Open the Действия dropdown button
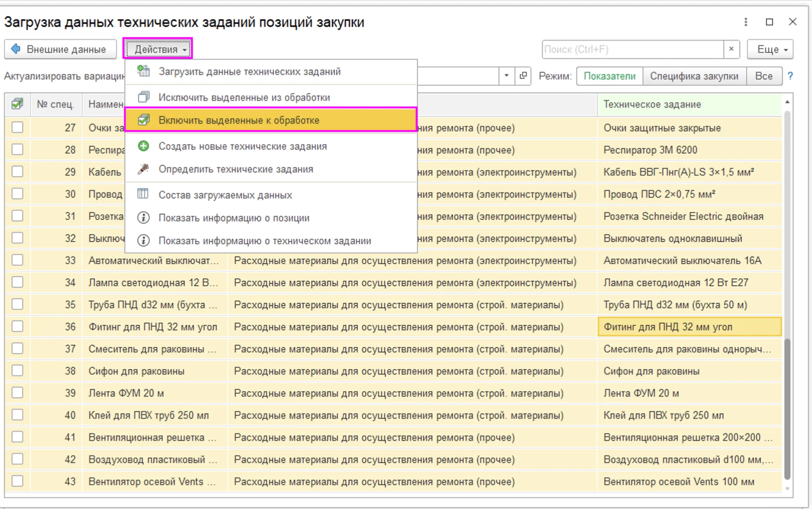812x509 pixels. [x=158, y=49]
